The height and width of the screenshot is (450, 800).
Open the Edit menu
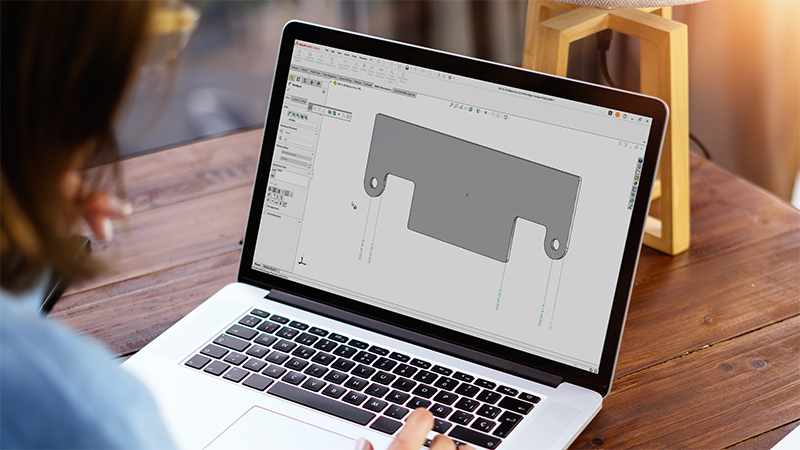pos(333,52)
